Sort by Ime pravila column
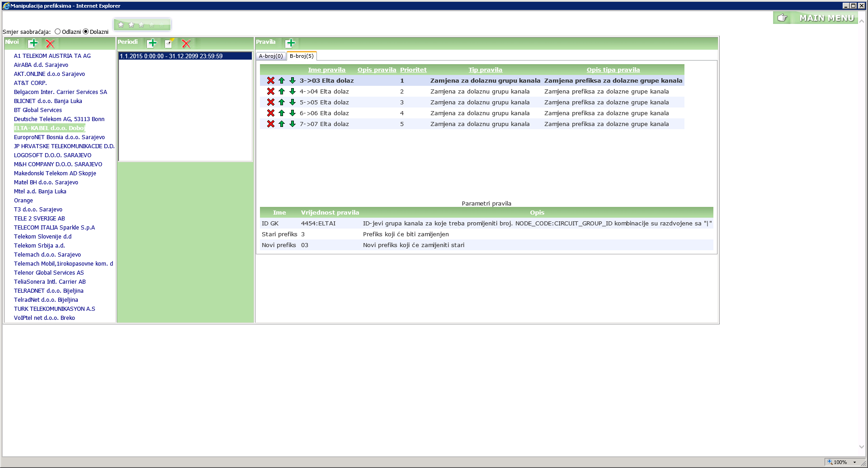Viewport: 868px width, 468px height. pyautogui.click(x=326, y=70)
